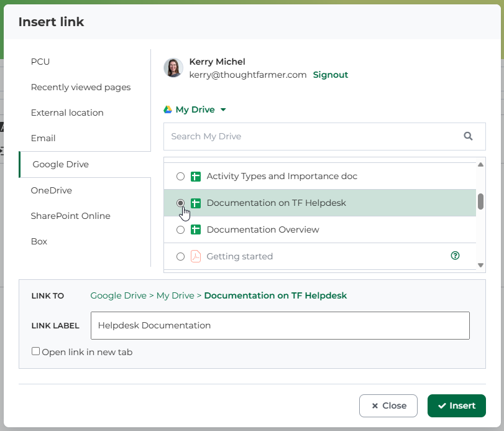Viewport: 504px width, 431px height.
Task: Click the Documentation on TF Helpdesk file name
Action: click(x=276, y=203)
